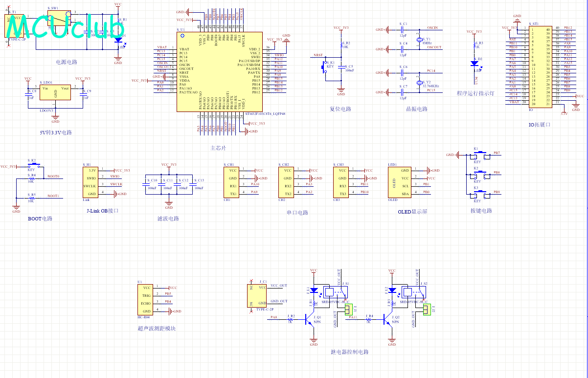Select the S_Y1 8MHz crystal
The image size is (588, 378).
pos(419,40)
